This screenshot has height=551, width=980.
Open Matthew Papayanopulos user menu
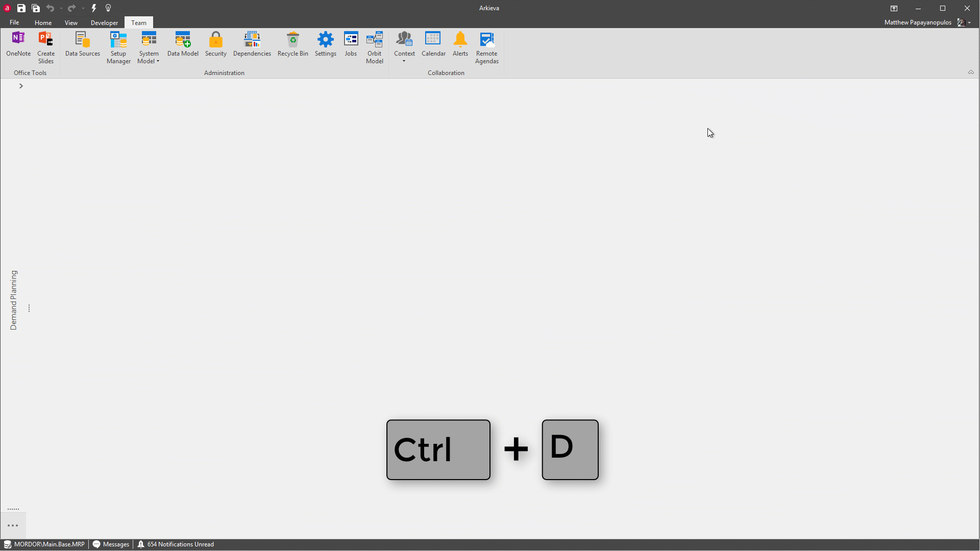pos(927,22)
